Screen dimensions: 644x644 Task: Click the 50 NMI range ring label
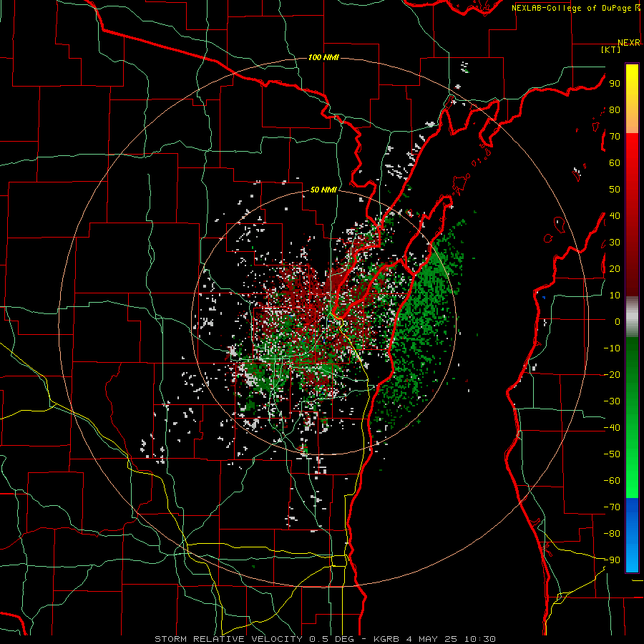[323, 190]
